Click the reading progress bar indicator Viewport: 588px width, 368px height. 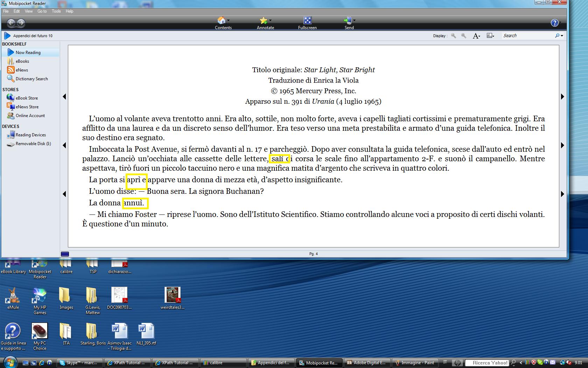coord(65,254)
